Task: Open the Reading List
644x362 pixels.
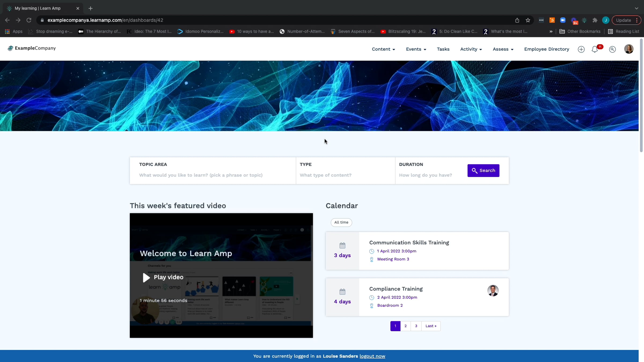Action: [623, 31]
